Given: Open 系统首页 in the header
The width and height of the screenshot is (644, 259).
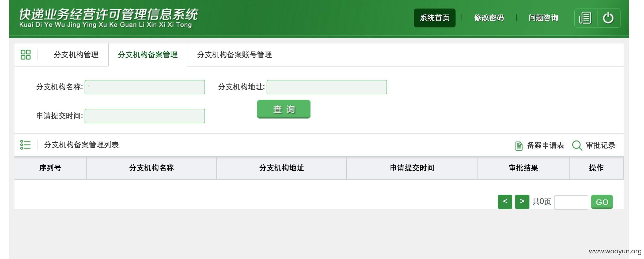Looking at the screenshot, I should (x=434, y=18).
